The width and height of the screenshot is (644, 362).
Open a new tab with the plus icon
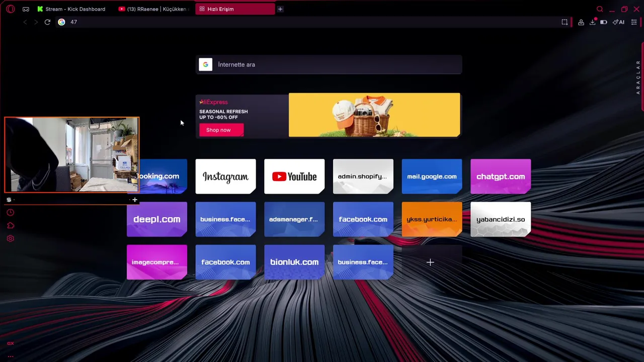280,9
